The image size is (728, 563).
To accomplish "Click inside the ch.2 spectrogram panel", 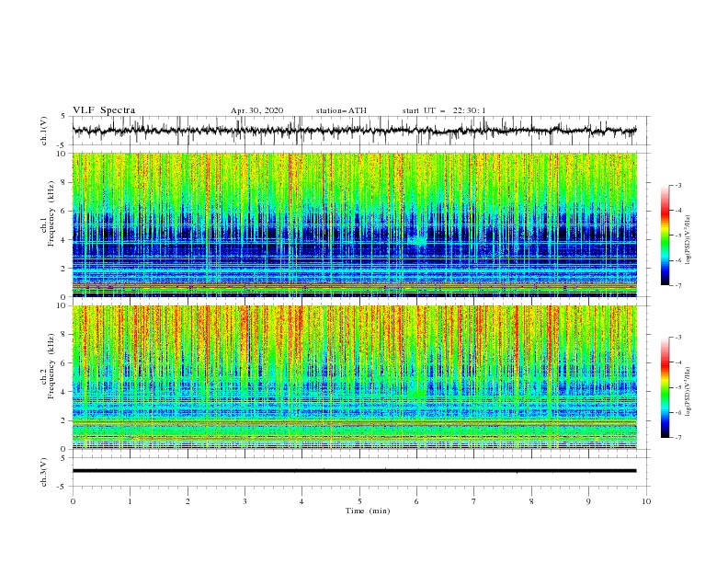I will click(x=354, y=377).
